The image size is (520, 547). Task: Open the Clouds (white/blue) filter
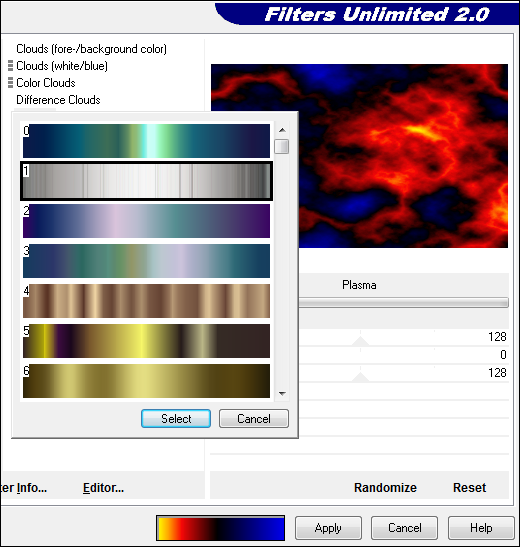click(62, 66)
